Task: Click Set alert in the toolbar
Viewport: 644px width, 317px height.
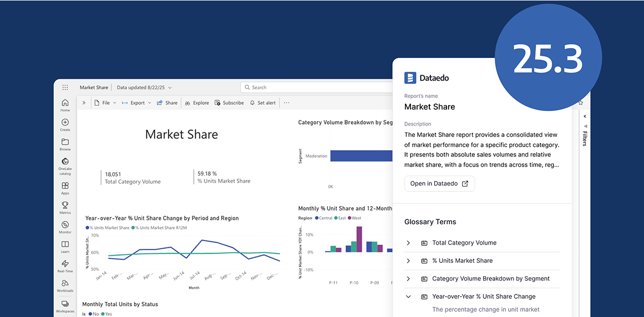Action: pyautogui.click(x=263, y=102)
